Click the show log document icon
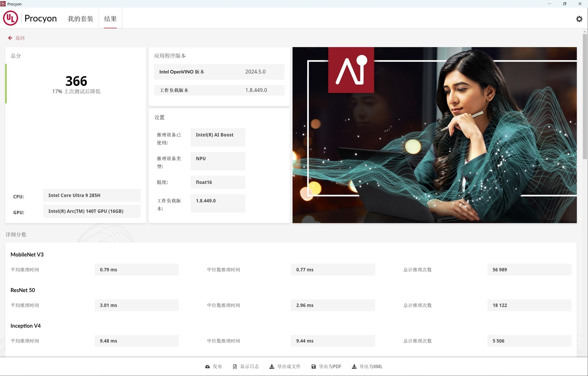588x376 pixels. click(x=235, y=367)
